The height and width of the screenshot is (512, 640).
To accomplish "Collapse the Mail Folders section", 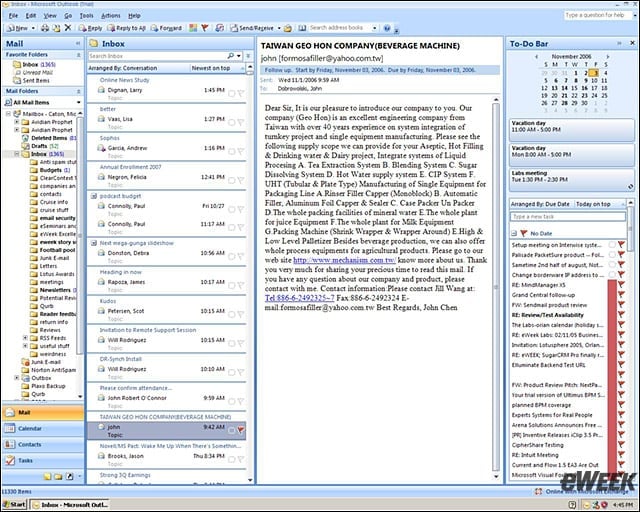I will pos(78,91).
